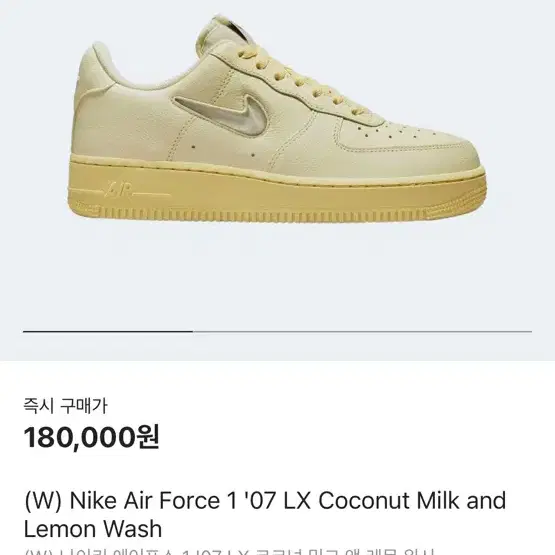Click the 원 currency symbol after the price
Viewport: 555px width, 555px height.
149,437
